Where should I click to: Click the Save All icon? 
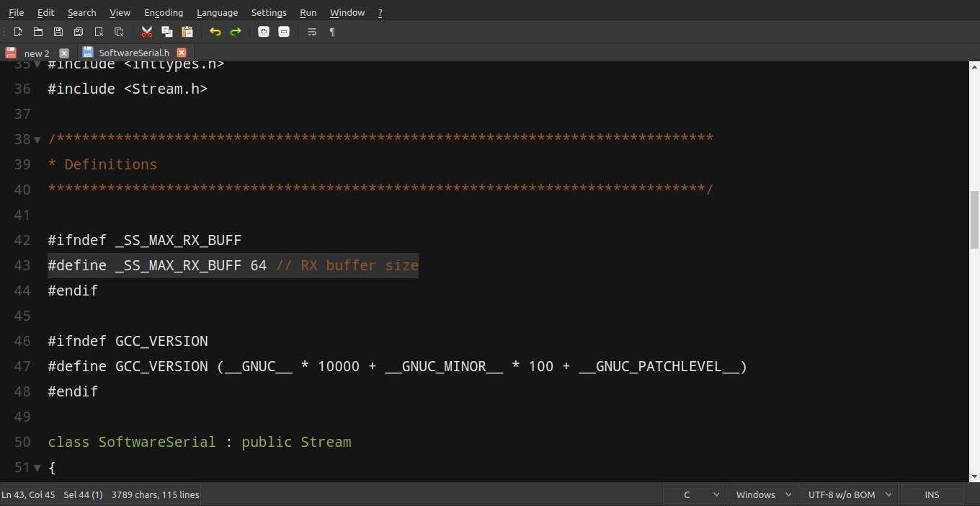pos(79,32)
